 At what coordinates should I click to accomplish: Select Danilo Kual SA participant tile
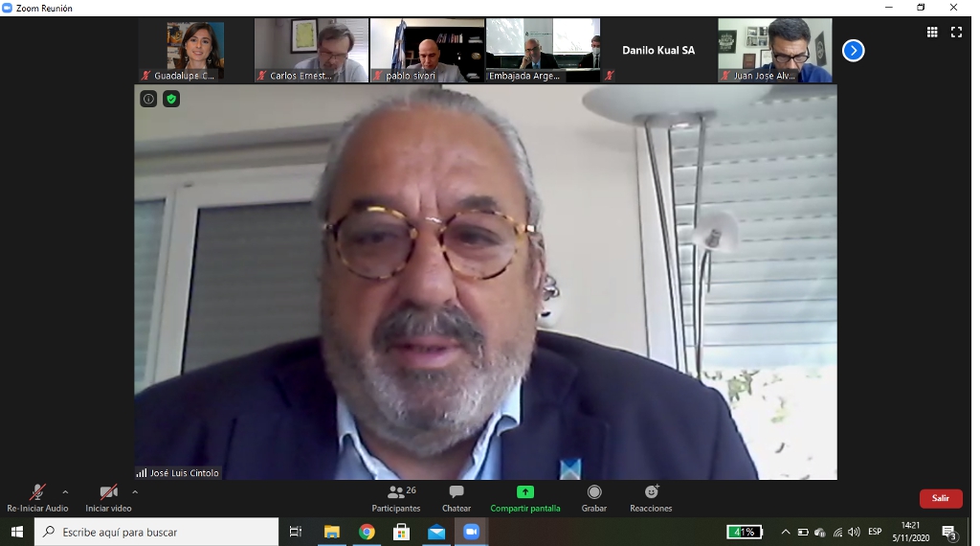point(658,51)
